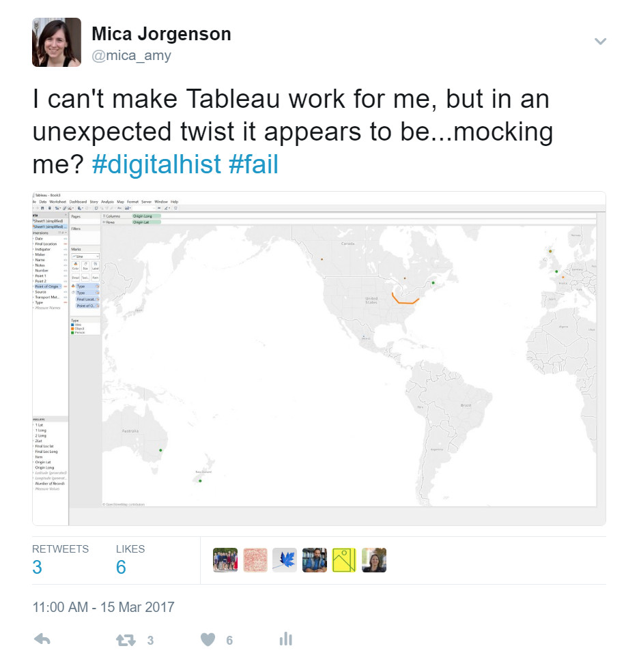639x672 pixels.
Task: Reply to the tweet using the arrow icon
Action: click(x=42, y=639)
